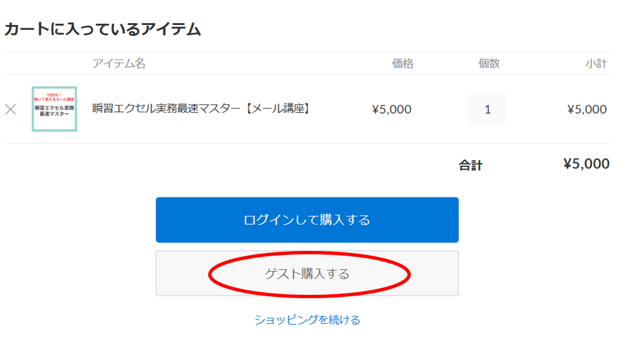Click the 合計 total label
This screenshot has height=353, width=644.
(471, 165)
